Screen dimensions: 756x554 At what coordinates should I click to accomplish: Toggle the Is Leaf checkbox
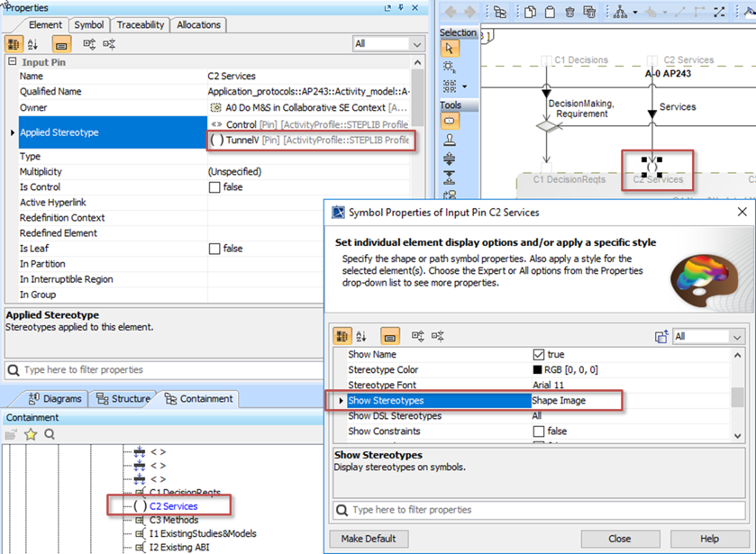point(214,249)
